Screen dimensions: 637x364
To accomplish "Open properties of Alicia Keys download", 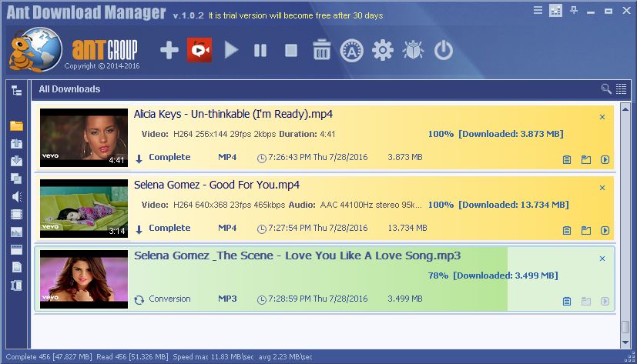I will click(x=567, y=160).
